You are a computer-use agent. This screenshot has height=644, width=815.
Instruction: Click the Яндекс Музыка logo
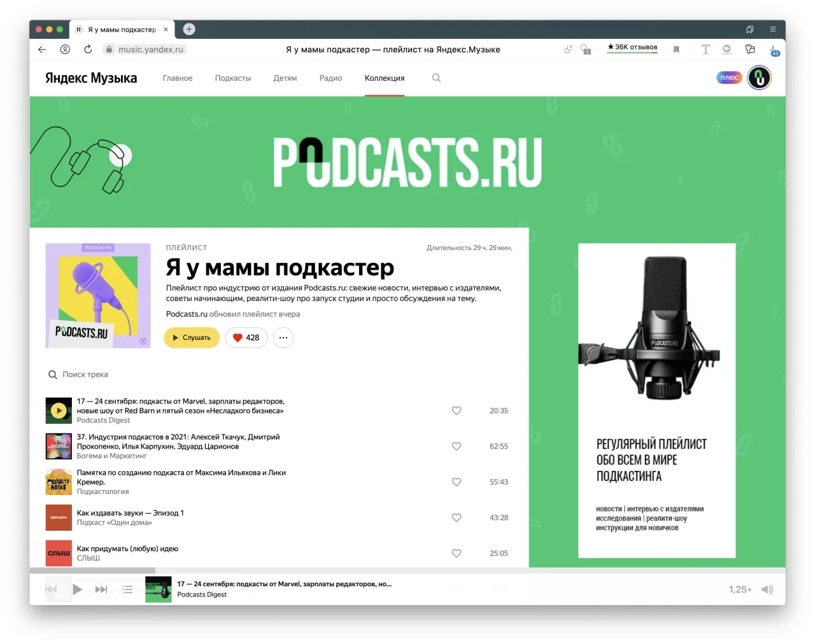[x=91, y=78]
